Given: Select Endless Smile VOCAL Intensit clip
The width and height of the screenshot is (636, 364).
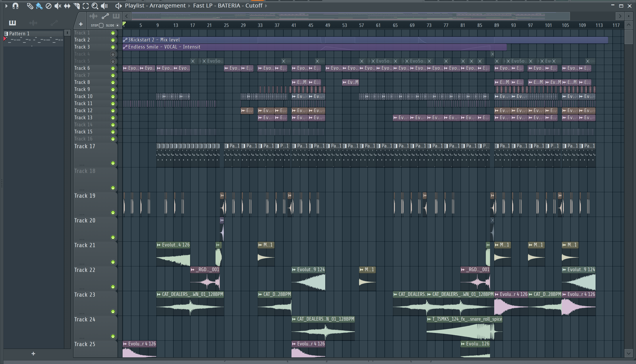Looking at the screenshot, I should click(314, 47).
